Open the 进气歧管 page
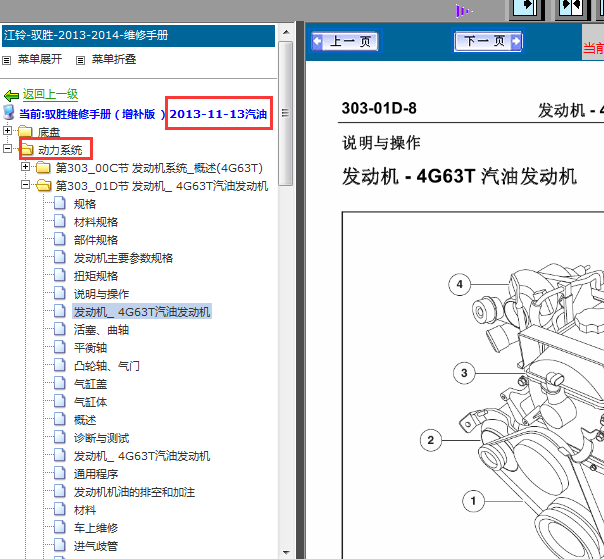604x559 pixels. (x=96, y=546)
